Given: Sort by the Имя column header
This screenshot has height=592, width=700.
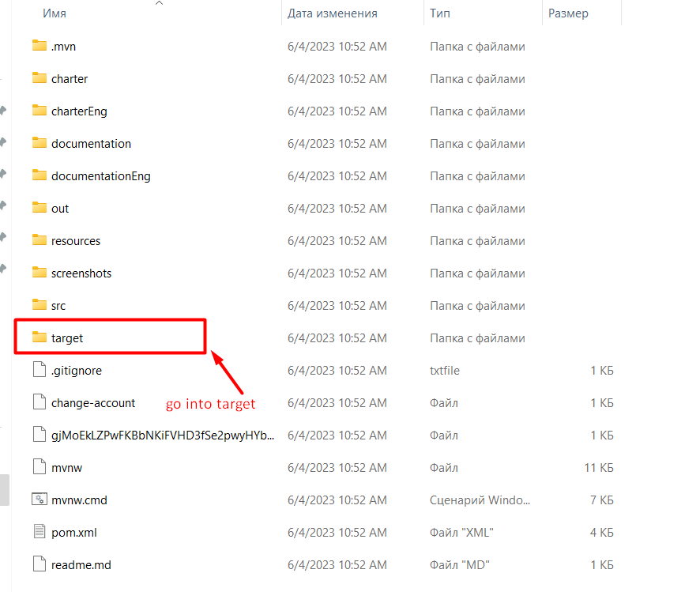Looking at the screenshot, I should [55, 13].
